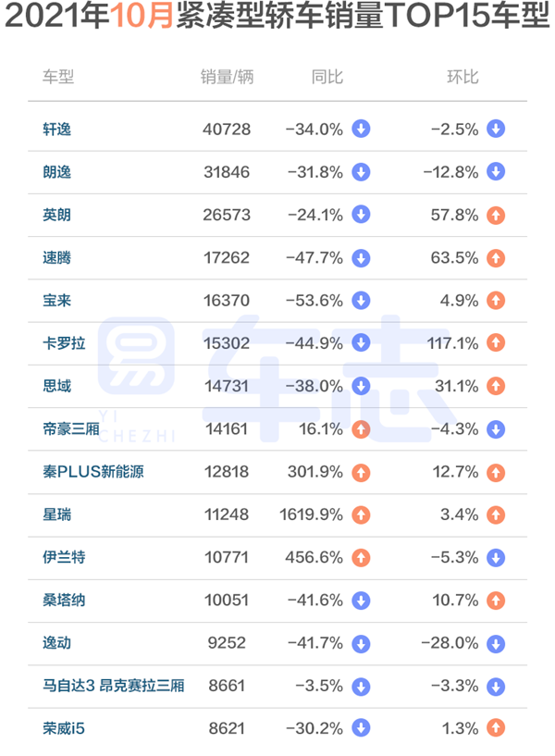The height and width of the screenshot is (756, 555).
Task: Open the 星瑞 model link
Action: pos(56,514)
